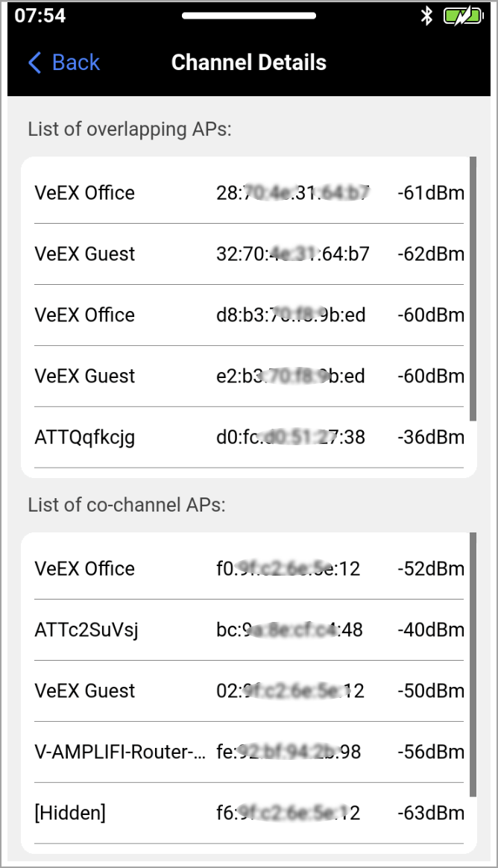Tap the battery charging icon
498x868 pixels.
[464, 16]
